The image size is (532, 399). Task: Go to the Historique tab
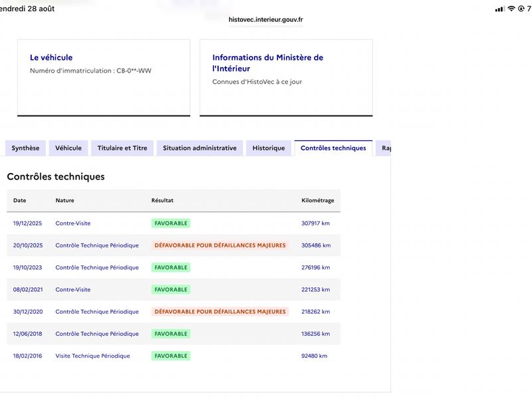(269, 148)
